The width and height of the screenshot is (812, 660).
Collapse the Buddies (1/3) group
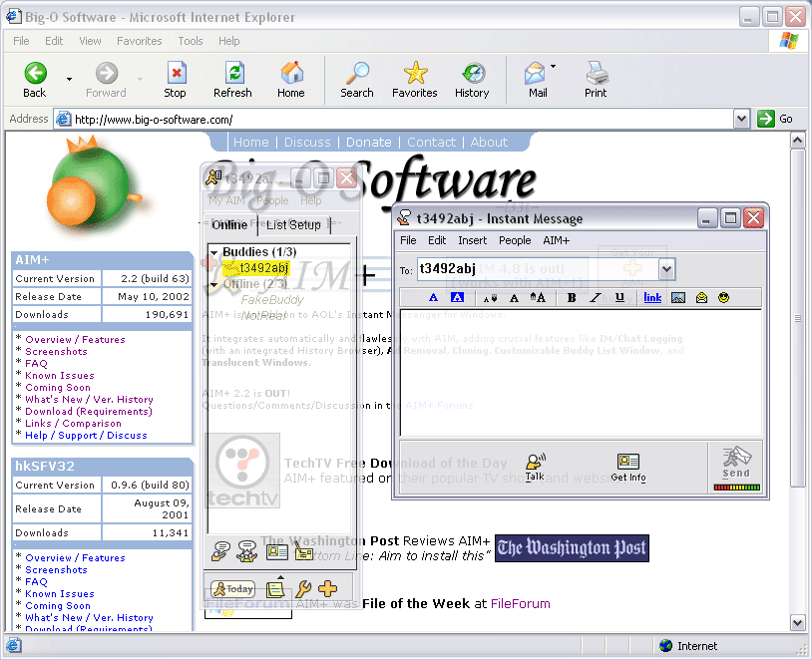click(213, 252)
